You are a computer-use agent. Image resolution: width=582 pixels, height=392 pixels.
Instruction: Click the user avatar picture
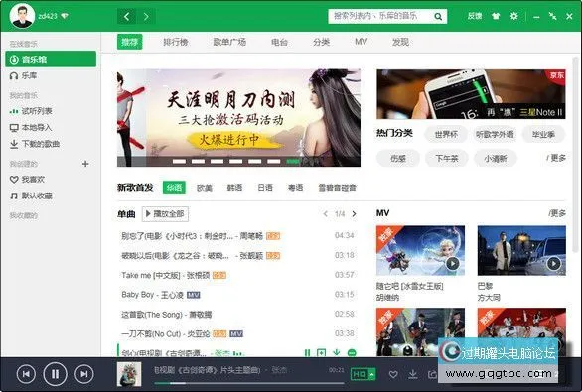coord(22,16)
